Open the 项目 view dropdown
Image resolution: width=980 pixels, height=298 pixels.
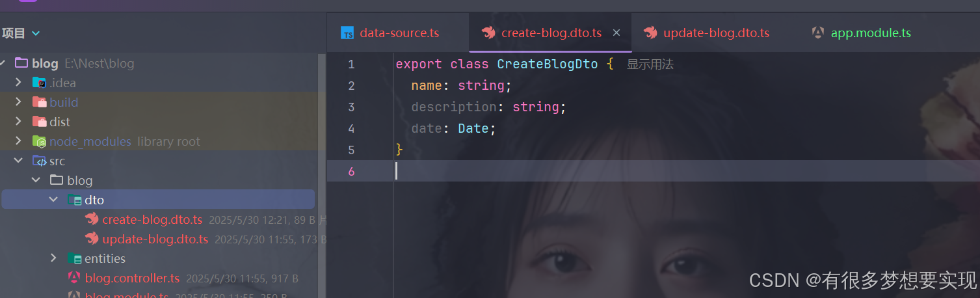[x=36, y=33]
